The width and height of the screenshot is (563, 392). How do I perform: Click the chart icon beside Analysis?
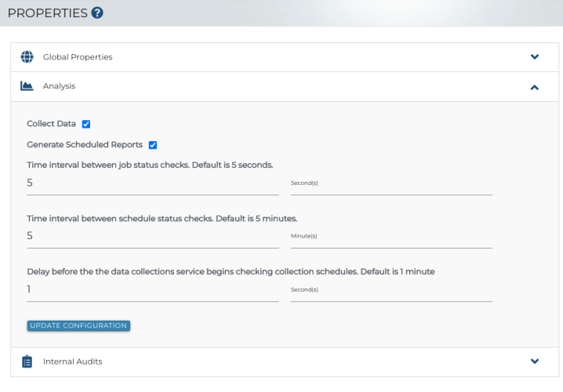[27, 86]
